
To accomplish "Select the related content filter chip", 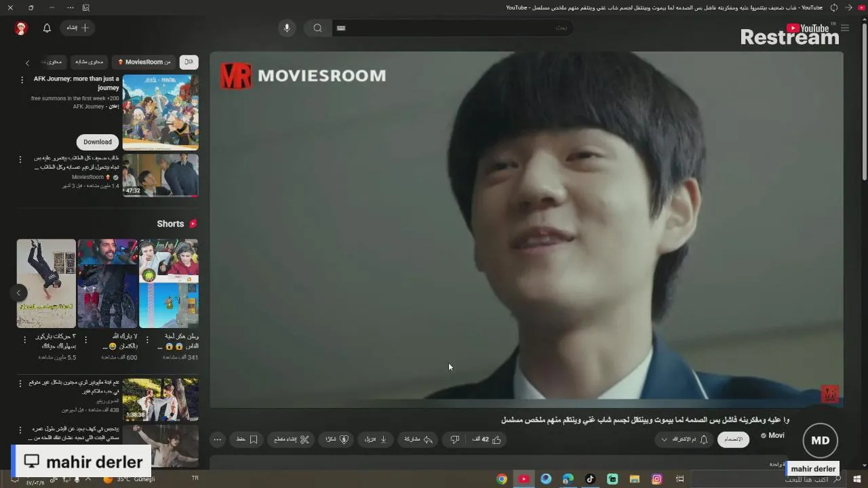I will (90, 62).
